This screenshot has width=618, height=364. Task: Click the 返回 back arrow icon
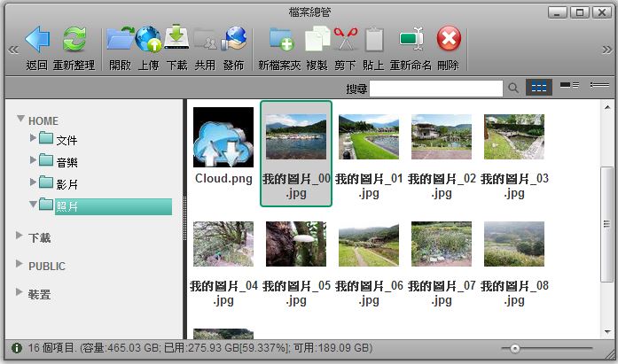36,40
